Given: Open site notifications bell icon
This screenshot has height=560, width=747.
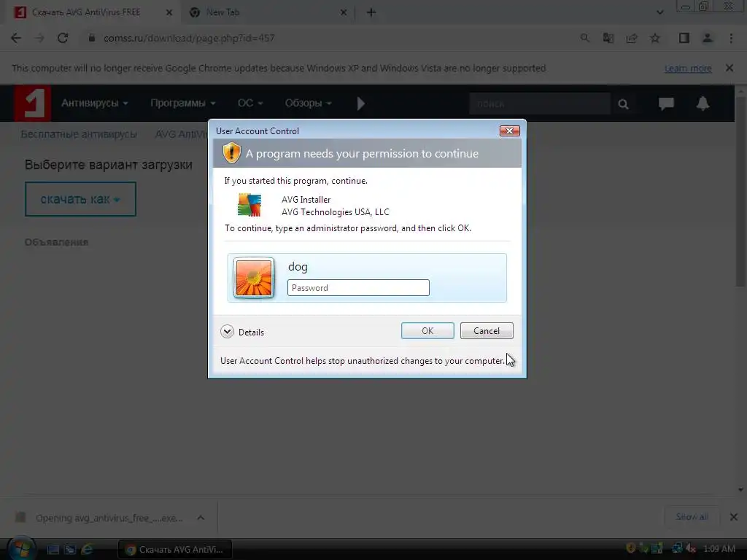Looking at the screenshot, I should (703, 104).
